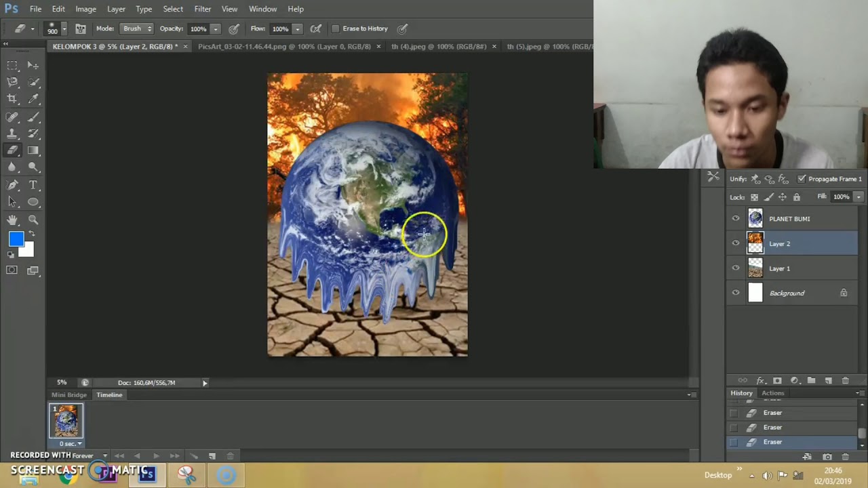Screen dimensions: 868x488
Task: Switch to the Mini Bridge tab
Action: pyautogui.click(x=69, y=394)
